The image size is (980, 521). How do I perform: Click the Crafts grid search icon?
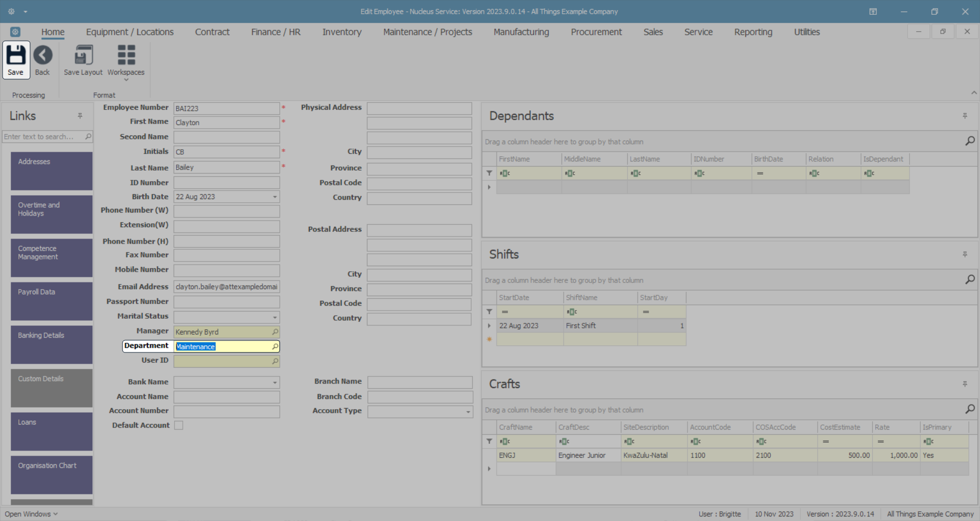pos(970,409)
